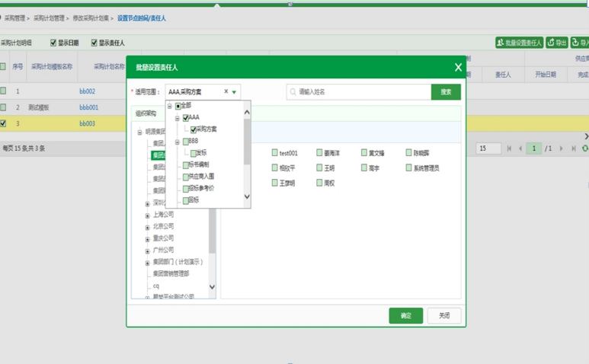
Task: Check the 高宇 person checkbox
Action: click(x=364, y=168)
